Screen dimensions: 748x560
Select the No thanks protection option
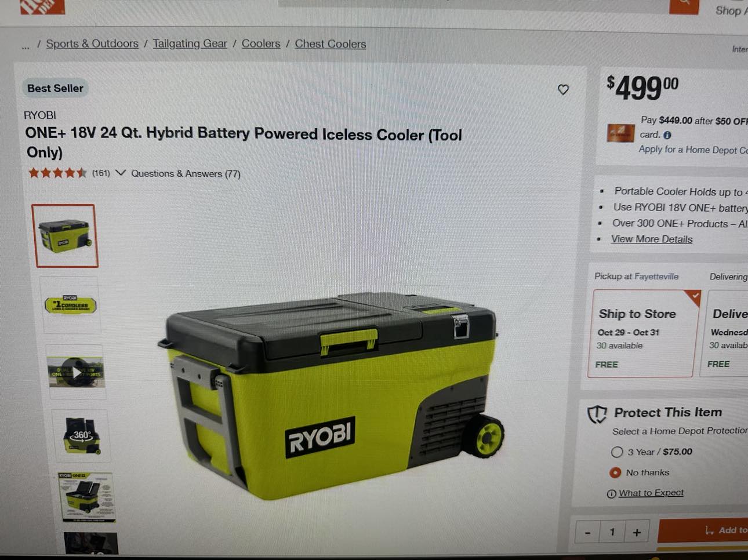[x=615, y=472]
